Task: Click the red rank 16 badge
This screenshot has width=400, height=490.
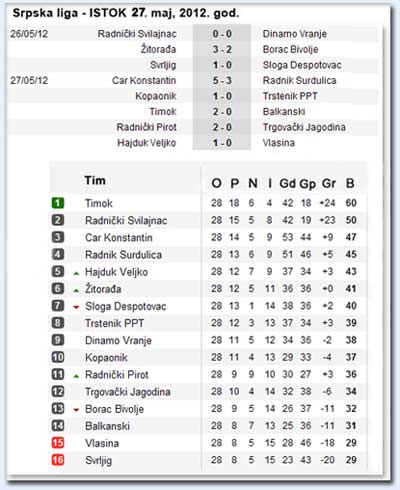Action: [x=58, y=460]
